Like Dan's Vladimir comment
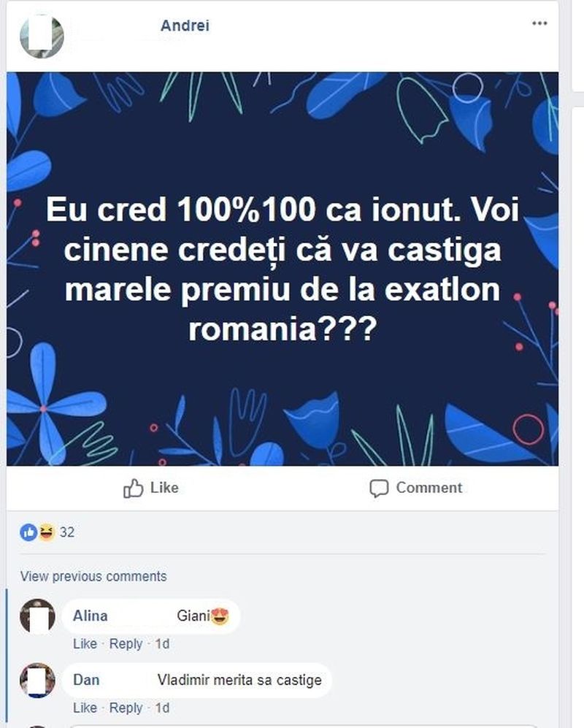The width and height of the screenshot is (584, 728). coord(85,708)
